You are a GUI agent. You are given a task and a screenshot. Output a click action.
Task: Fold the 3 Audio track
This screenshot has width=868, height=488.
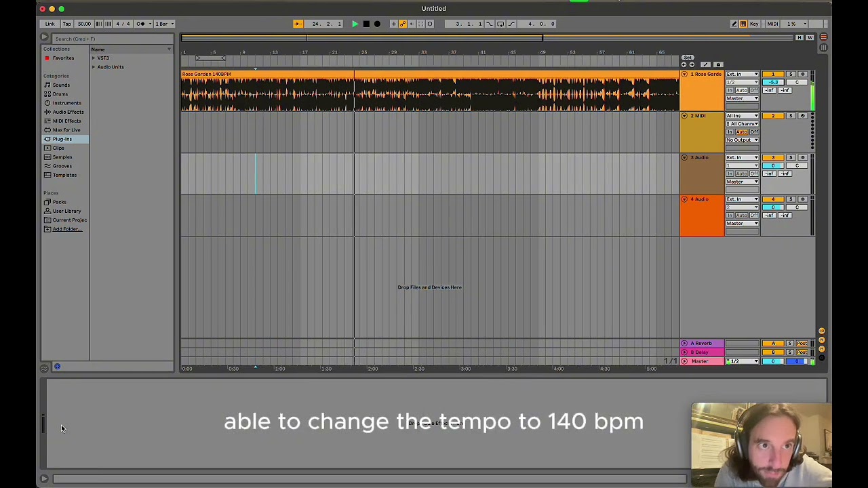tap(684, 157)
